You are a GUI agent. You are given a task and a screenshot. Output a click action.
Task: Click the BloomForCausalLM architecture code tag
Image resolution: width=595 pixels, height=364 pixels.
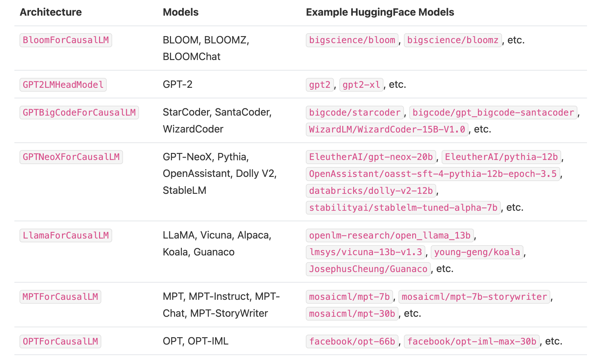point(66,40)
